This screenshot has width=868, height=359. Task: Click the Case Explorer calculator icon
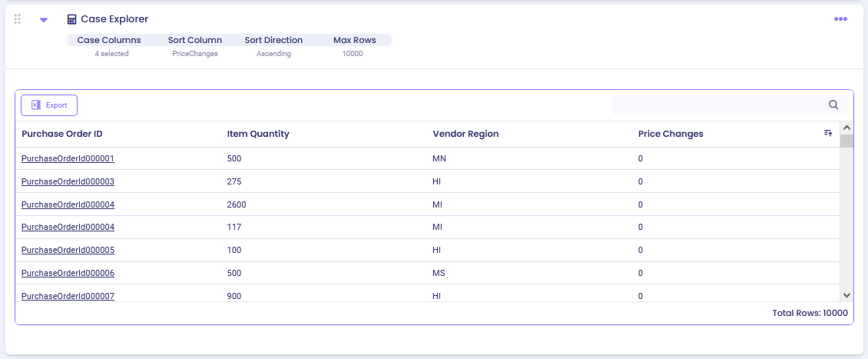pyautogui.click(x=71, y=19)
